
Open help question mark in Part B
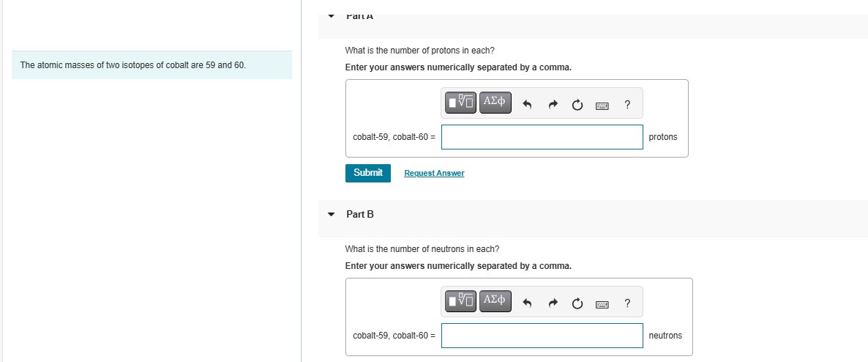pyautogui.click(x=626, y=303)
